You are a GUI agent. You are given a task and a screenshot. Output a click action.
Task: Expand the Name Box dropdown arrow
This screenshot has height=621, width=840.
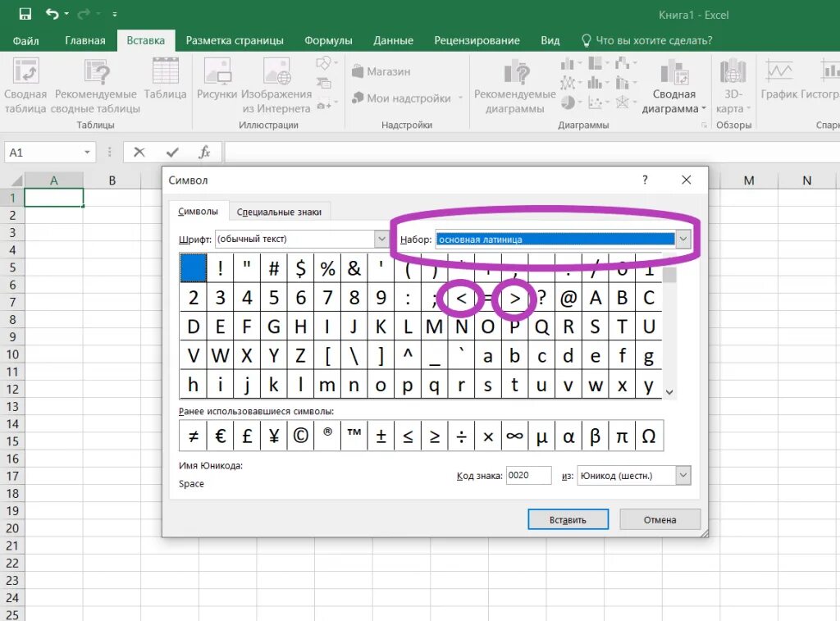(87, 153)
